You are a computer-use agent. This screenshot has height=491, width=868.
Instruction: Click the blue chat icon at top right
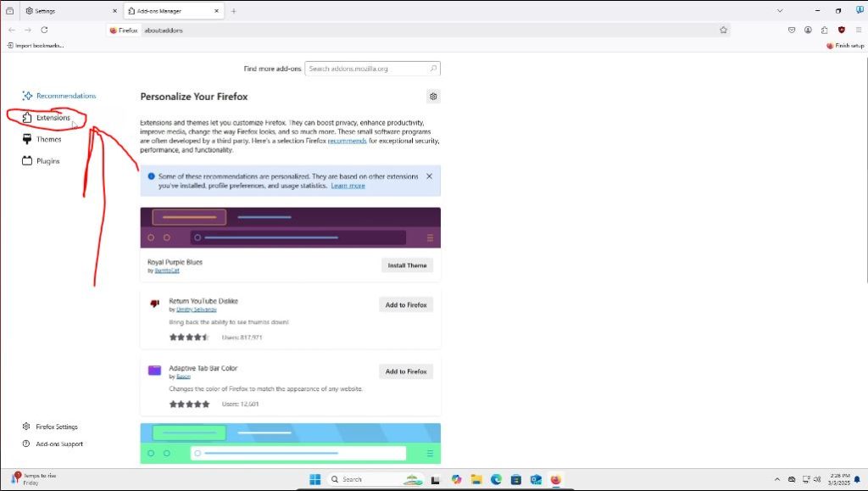point(860,10)
